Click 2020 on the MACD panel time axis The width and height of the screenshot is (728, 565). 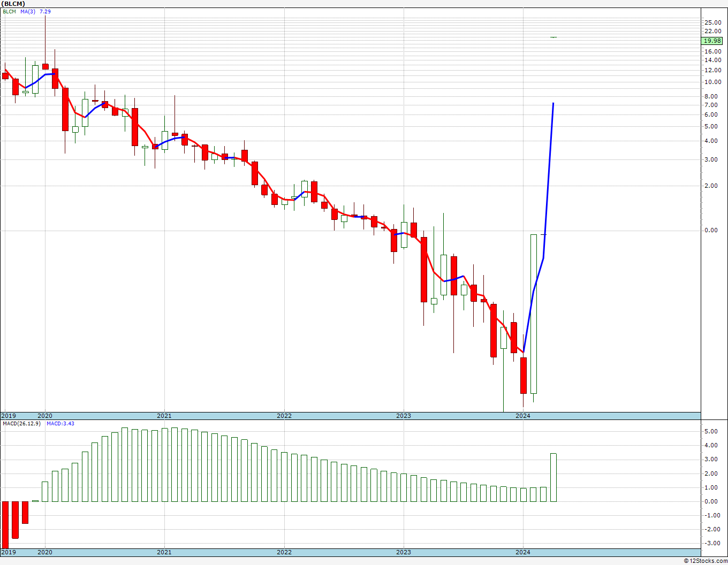coord(45,552)
